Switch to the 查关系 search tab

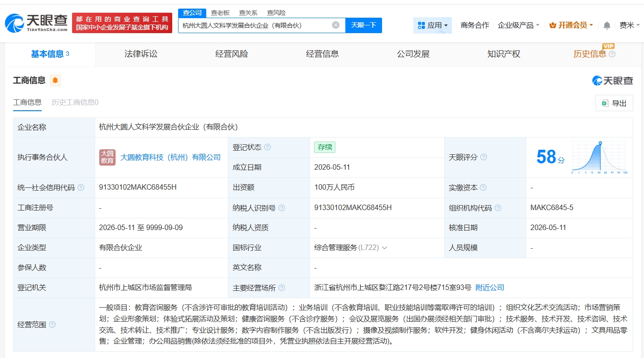point(248,13)
